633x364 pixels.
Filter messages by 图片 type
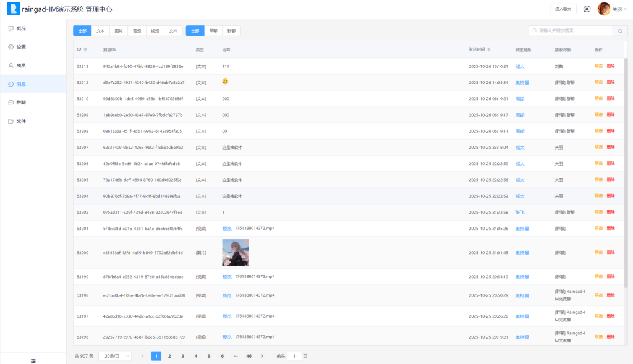coord(119,30)
